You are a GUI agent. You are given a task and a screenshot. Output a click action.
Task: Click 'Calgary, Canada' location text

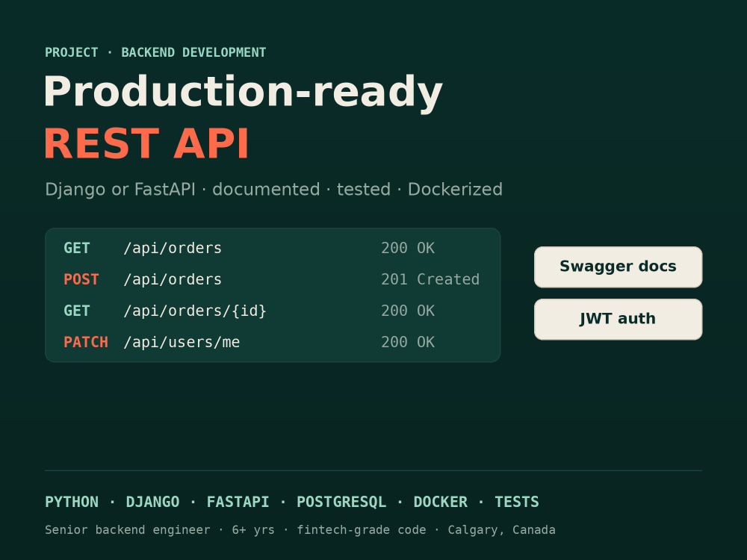tap(501, 530)
